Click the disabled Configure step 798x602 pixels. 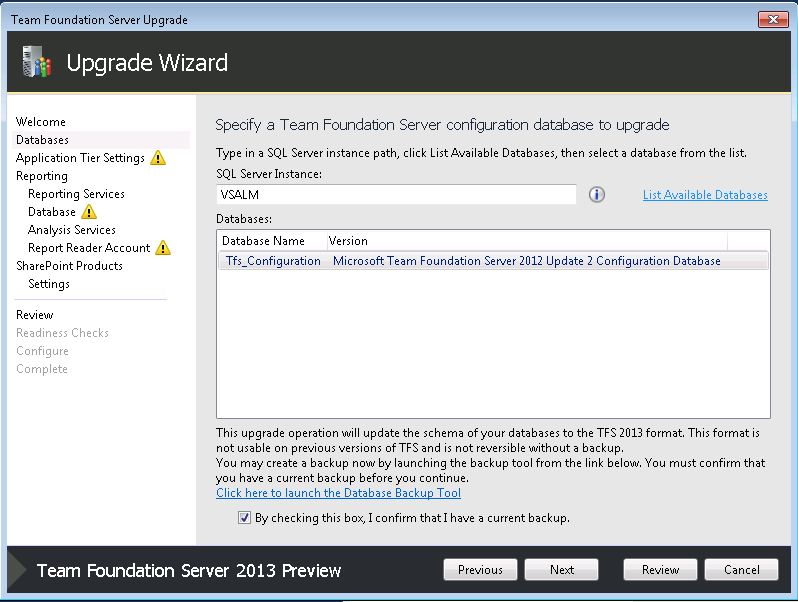point(42,351)
